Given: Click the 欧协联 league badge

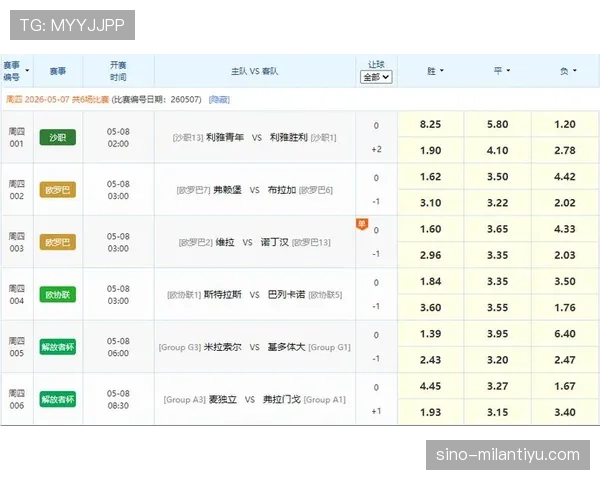Looking at the screenshot, I should point(58,295).
